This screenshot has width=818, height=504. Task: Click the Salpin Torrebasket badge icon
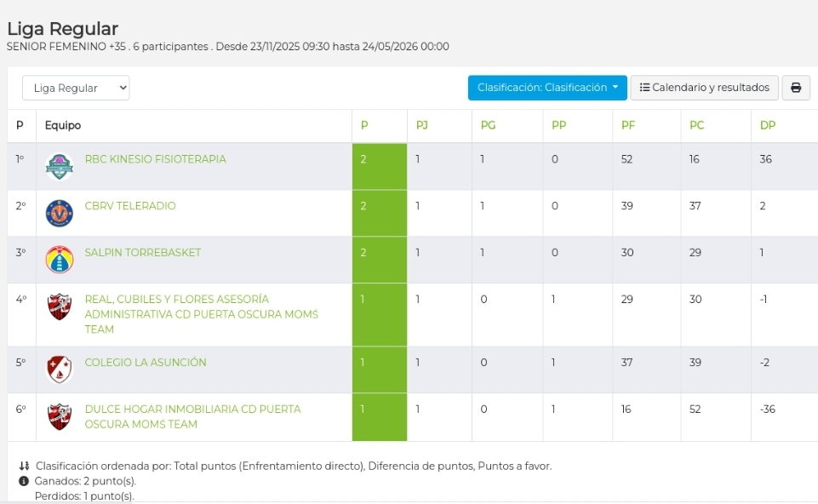pyautogui.click(x=59, y=259)
